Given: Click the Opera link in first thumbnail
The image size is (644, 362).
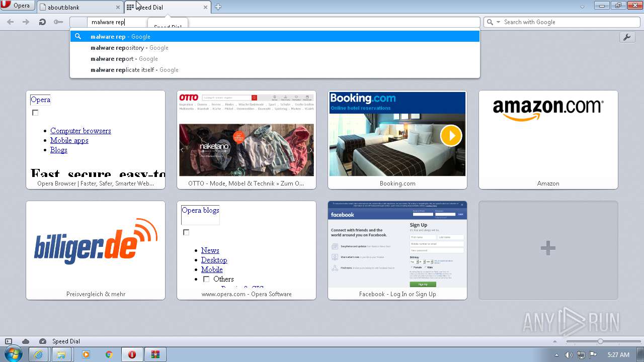Looking at the screenshot, I should 41,100.
